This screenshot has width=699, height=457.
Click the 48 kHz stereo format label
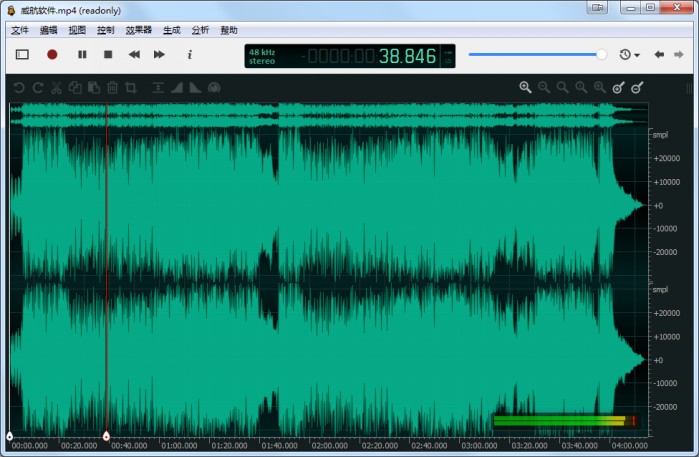[x=262, y=56]
